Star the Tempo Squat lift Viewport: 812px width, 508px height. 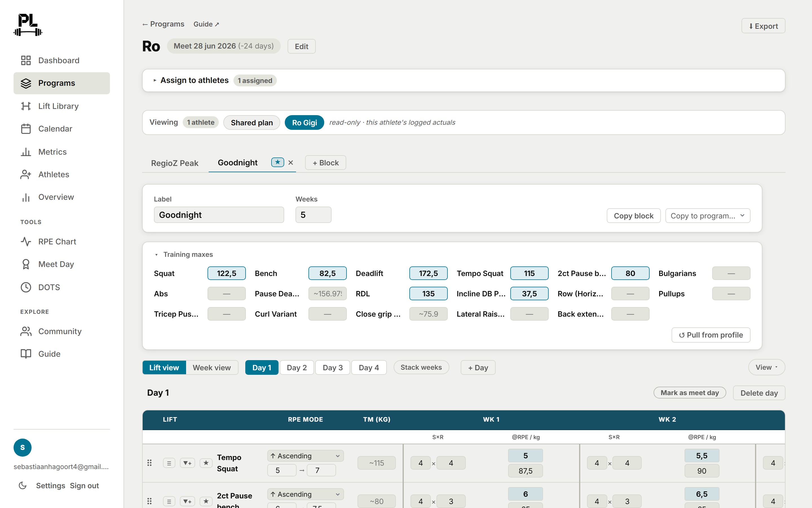tap(206, 463)
